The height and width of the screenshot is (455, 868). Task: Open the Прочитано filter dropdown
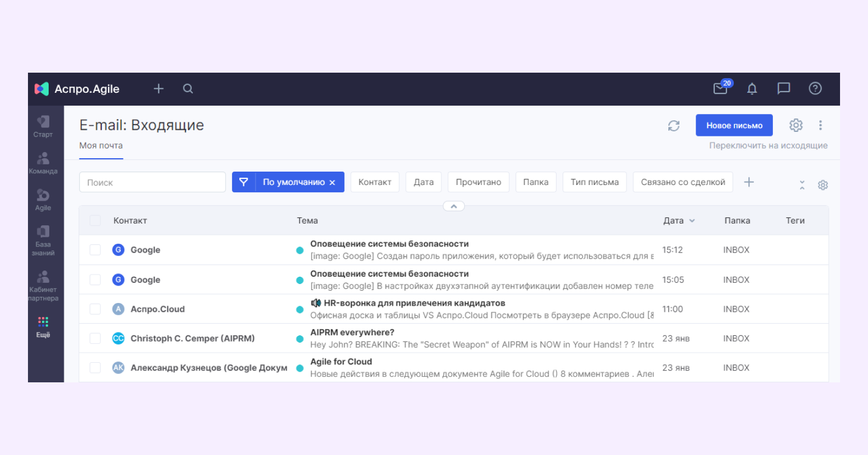coord(478,182)
